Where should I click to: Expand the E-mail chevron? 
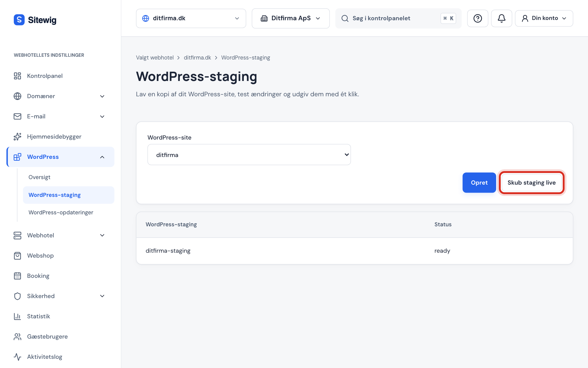(x=102, y=117)
